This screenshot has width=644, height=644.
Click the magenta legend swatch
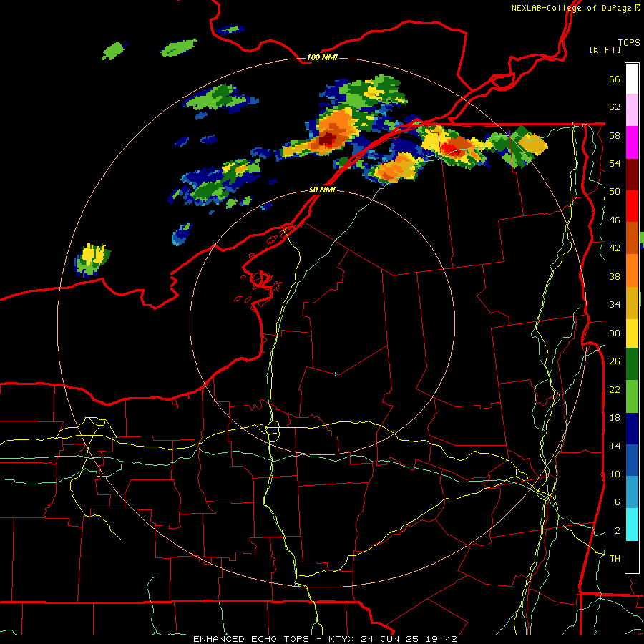tap(632, 142)
